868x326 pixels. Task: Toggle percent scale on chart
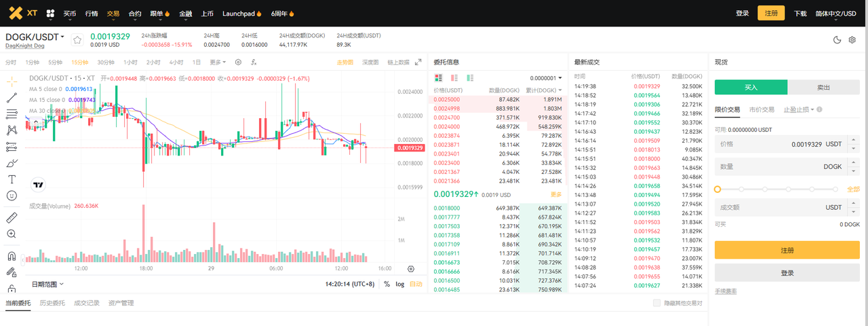point(387,284)
